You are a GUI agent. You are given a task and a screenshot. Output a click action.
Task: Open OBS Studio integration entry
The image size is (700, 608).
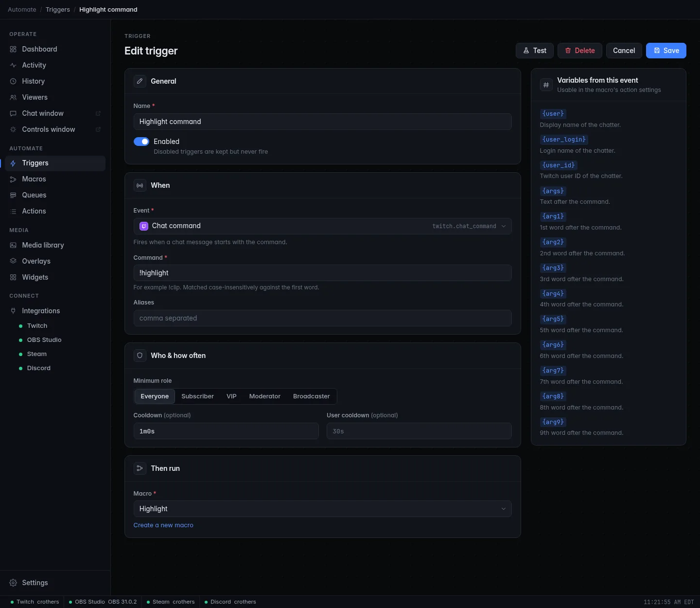click(x=44, y=340)
